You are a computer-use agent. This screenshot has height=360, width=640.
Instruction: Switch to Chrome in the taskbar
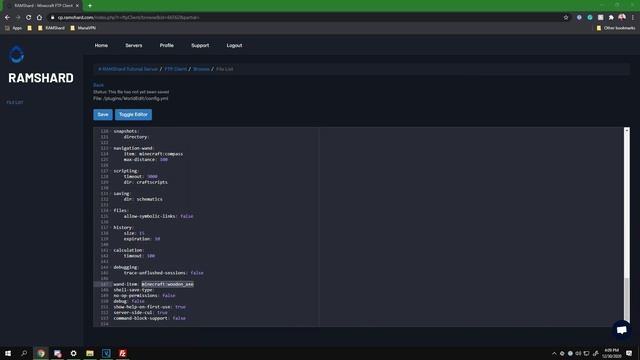click(x=41, y=353)
